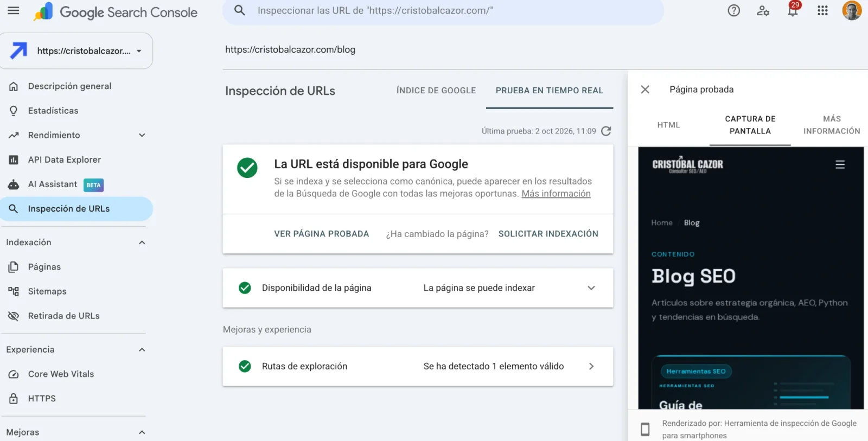Collapse the Experiencia section
Screen dimensions: 868x441
tap(142, 350)
